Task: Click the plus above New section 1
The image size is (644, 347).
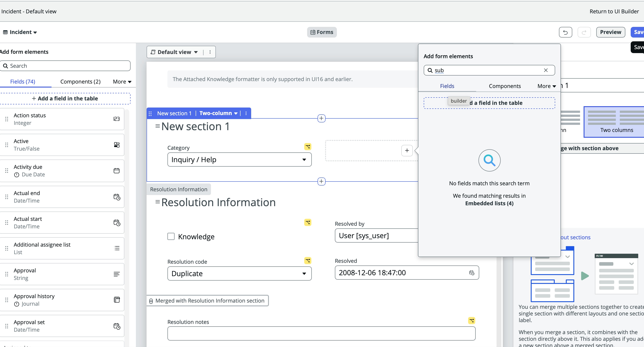Action: 321,118
